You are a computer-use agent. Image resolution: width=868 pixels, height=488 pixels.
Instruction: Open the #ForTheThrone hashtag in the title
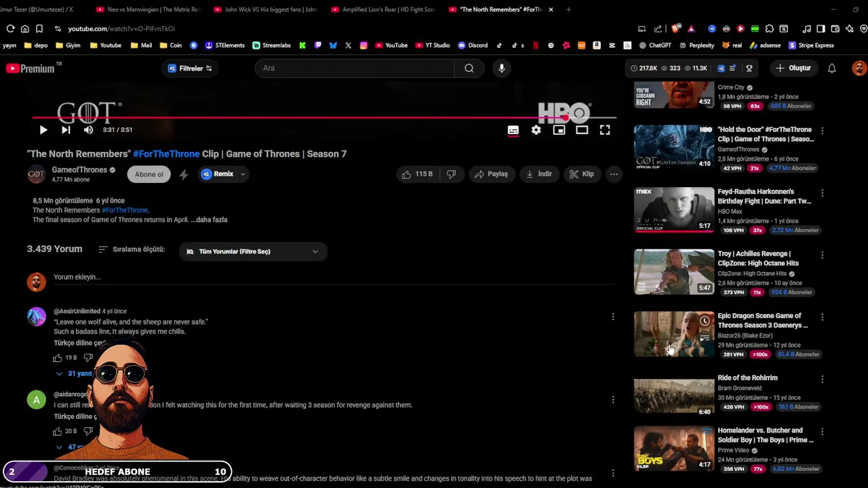tap(166, 154)
